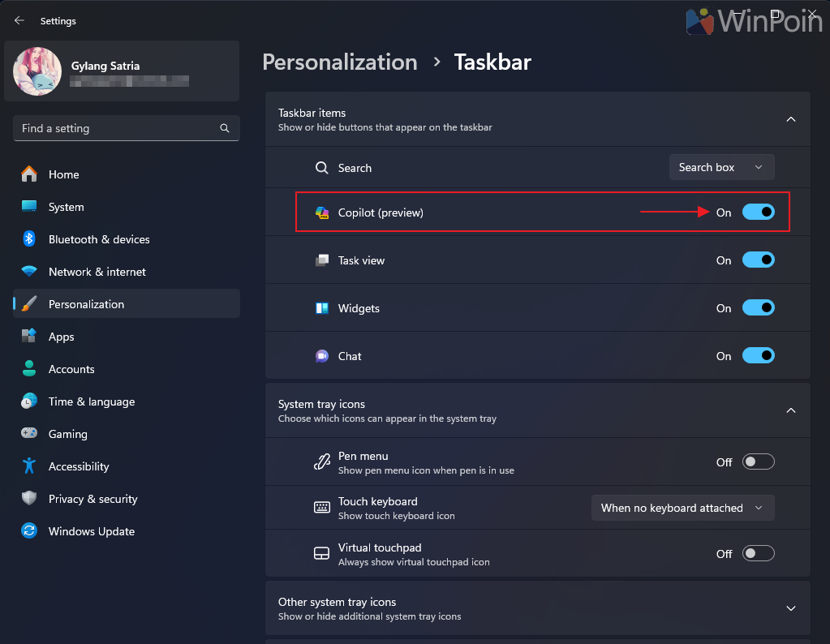This screenshot has width=830, height=644.
Task: Go to Accounts settings
Action: (x=127, y=369)
